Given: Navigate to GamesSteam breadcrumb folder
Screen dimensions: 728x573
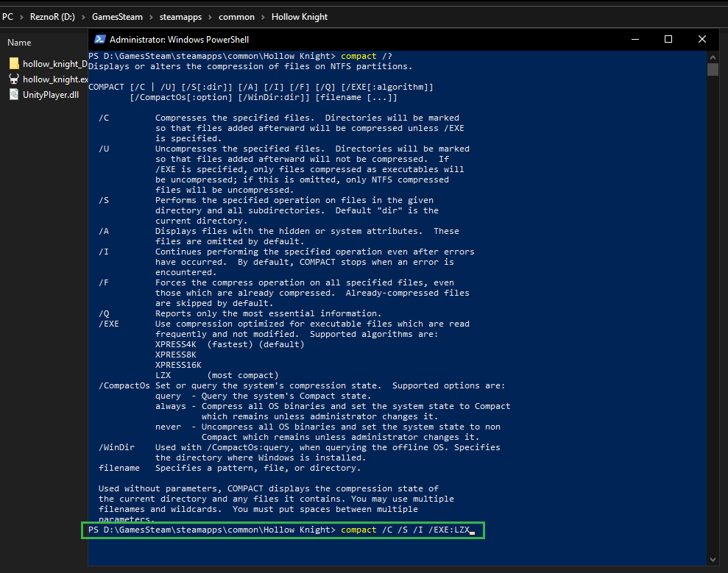Looking at the screenshot, I should [x=117, y=17].
